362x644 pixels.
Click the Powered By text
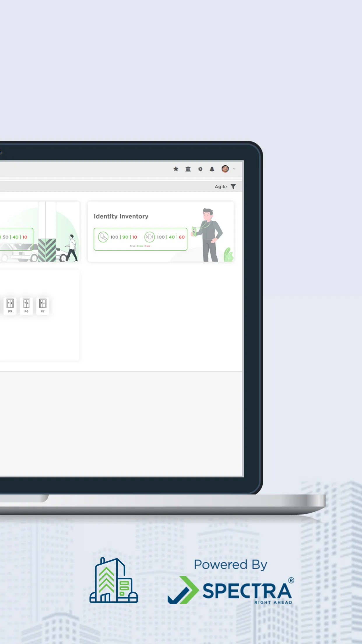click(x=231, y=565)
